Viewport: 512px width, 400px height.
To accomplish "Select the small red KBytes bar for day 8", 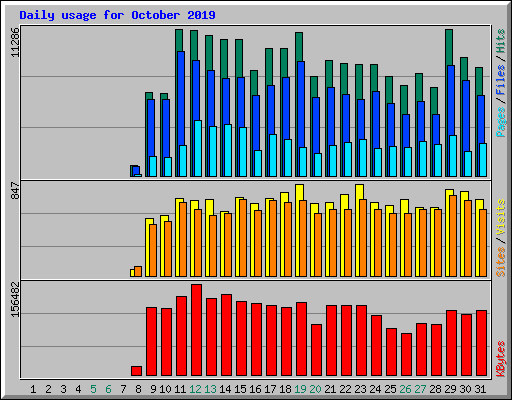I will click(136, 371).
